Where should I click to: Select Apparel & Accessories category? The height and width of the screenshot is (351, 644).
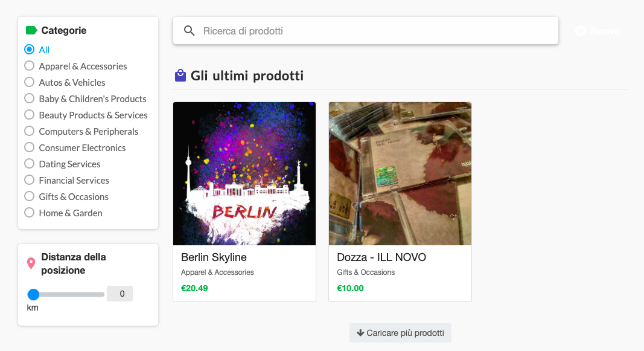click(29, 66)
